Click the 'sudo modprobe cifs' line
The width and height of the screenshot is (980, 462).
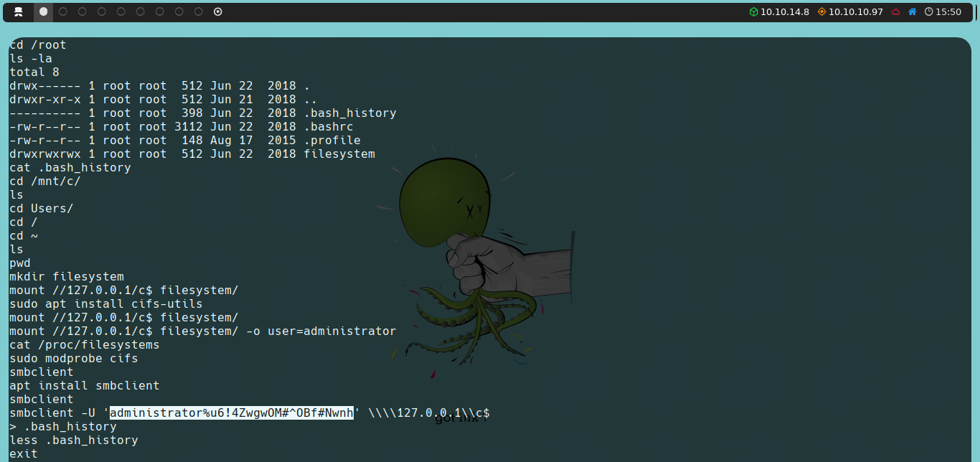pos(74,359)
